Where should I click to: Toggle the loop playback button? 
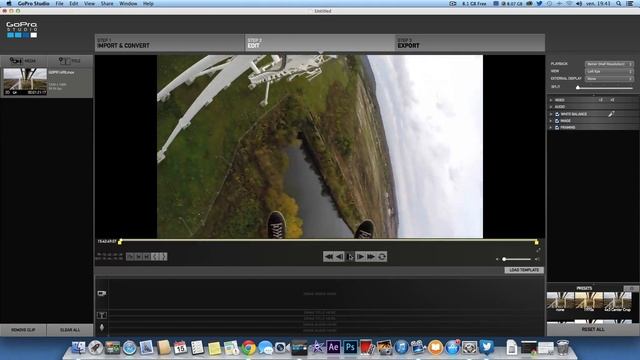(x=382, y=257)
